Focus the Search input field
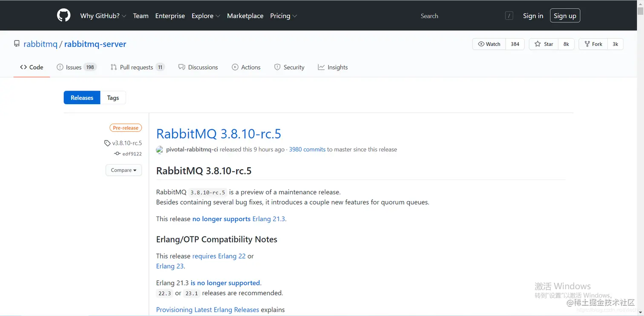Image resolution: width=644 pixels, height=316 pixels. tap(466, 16)
